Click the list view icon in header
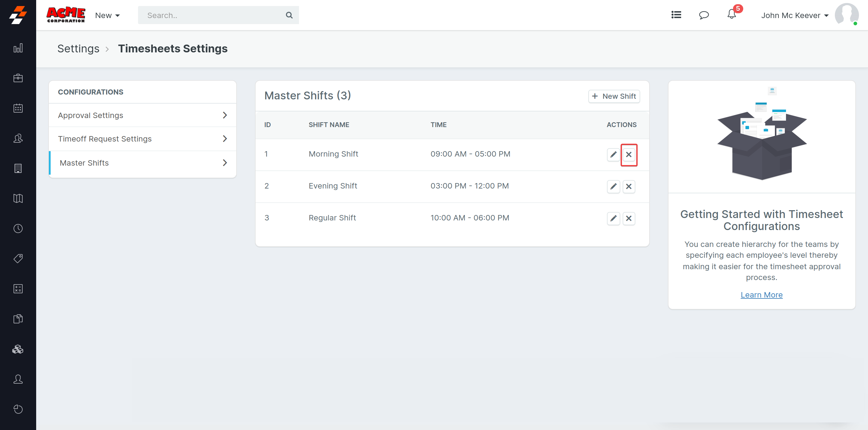 click(676, 15)
